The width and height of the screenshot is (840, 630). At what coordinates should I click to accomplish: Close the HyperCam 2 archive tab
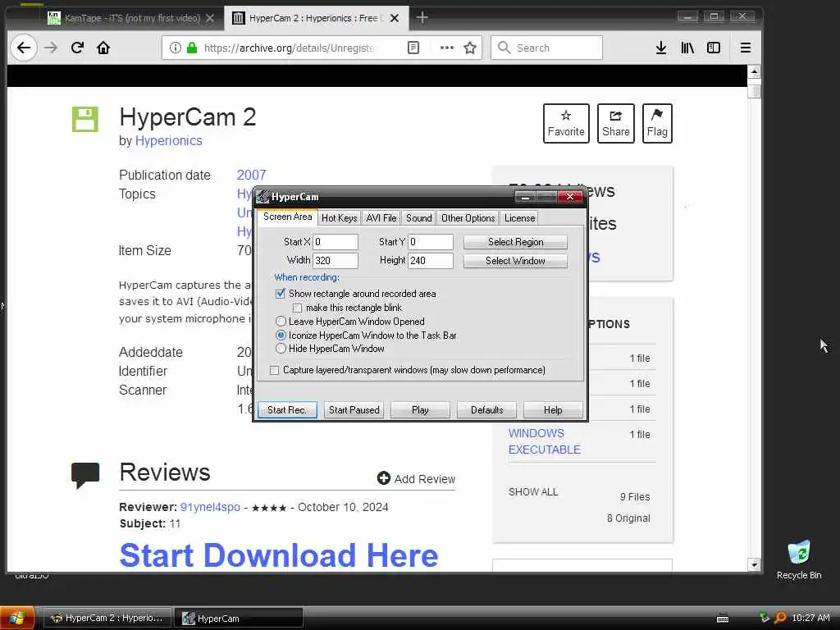coord(395,18)
